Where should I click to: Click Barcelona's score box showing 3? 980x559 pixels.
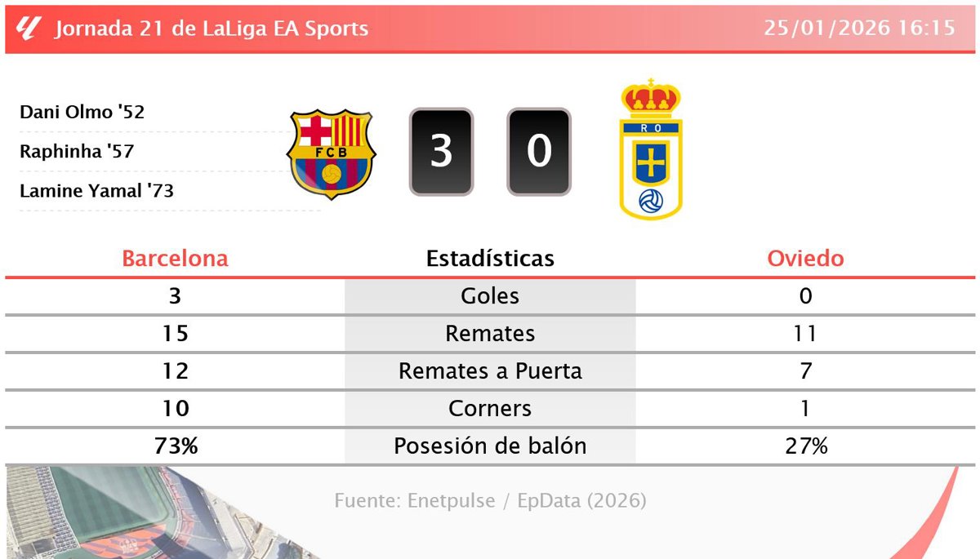441,152
